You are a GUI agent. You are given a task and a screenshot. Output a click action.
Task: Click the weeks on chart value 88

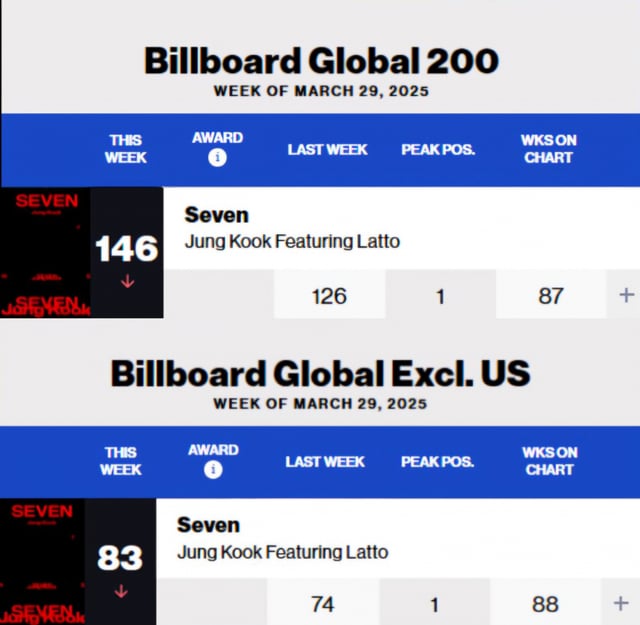click(x=545, y=604)
